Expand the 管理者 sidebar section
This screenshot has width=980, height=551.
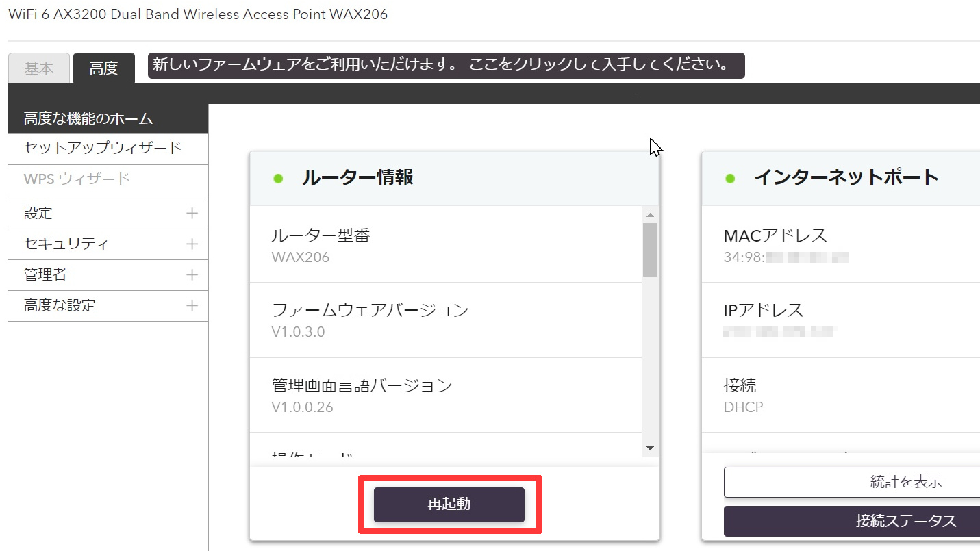(x=108, y=275)
